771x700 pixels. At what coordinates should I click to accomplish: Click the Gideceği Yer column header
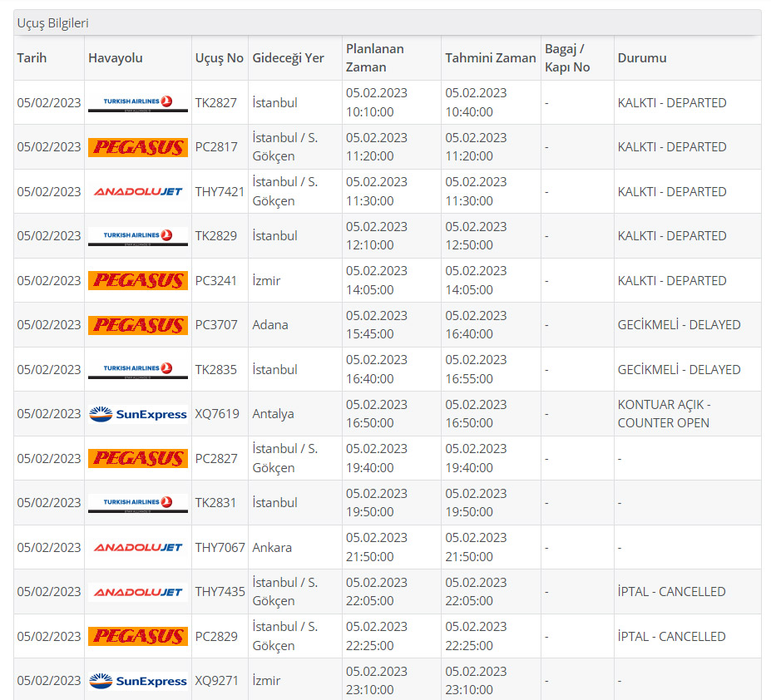pyautogui.click(x=288, y=58)
